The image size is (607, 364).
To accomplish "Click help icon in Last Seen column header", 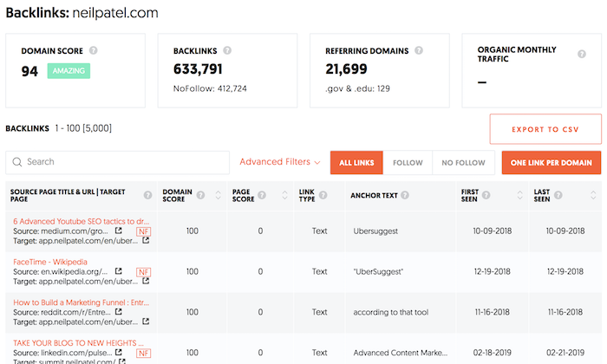I will 558,195.
